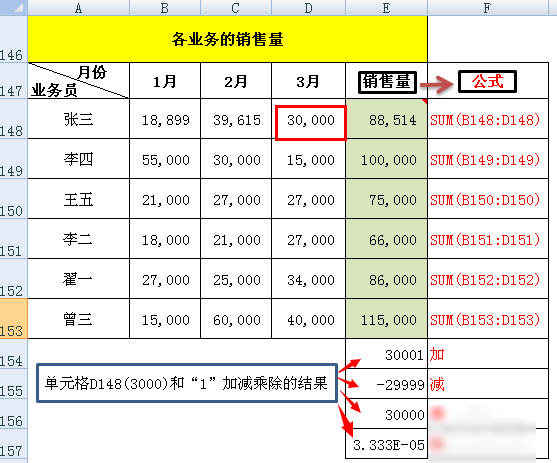Click formula text SUM(B153:D153)
Image resolution: width=557 pixels, height=463 pixels.
[485, 320]
